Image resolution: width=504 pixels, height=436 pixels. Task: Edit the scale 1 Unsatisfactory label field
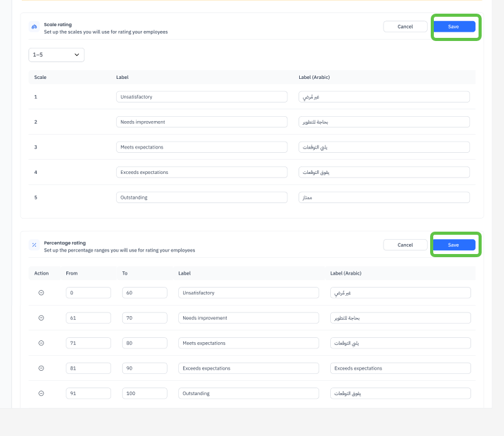(202, 97)
